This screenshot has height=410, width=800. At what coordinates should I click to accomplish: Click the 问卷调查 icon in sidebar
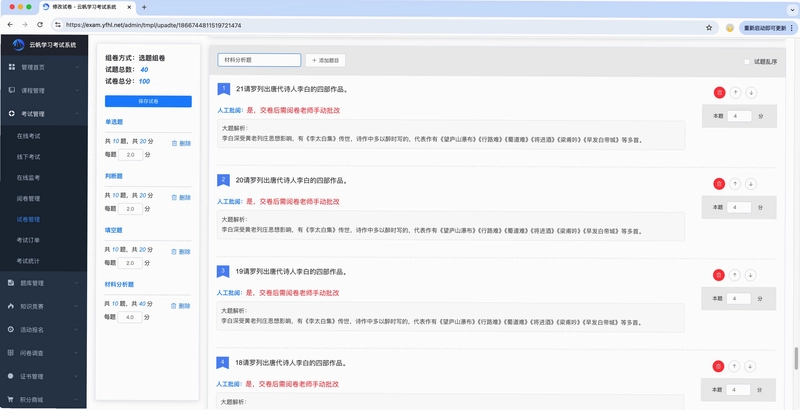11,352
